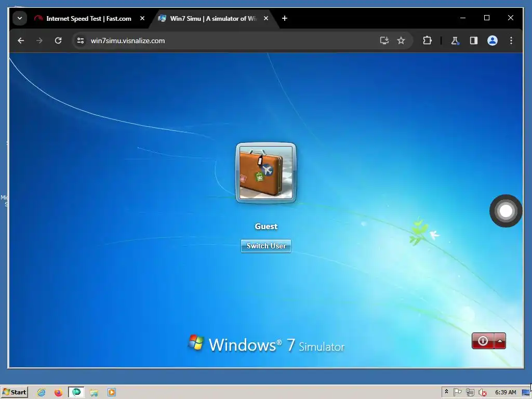Click the address bar URL
This screenshot has height=399, width=532.
(x=128, y=41)
